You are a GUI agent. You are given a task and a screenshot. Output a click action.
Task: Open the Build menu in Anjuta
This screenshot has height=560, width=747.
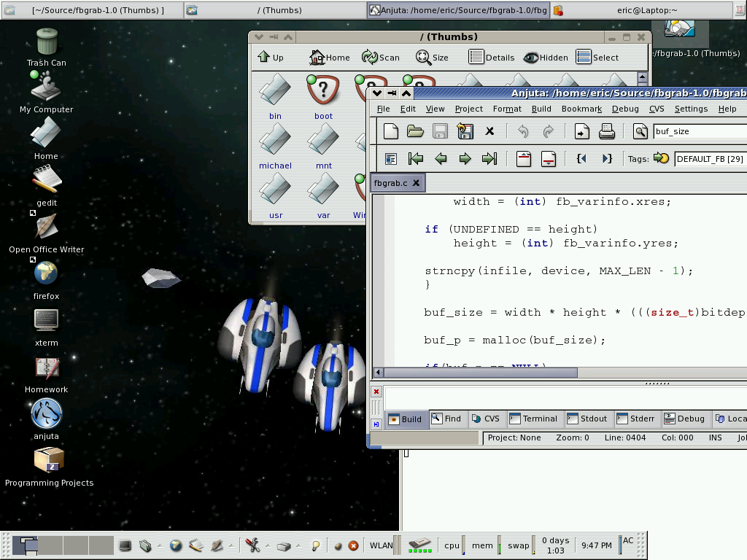coord(541,109)
